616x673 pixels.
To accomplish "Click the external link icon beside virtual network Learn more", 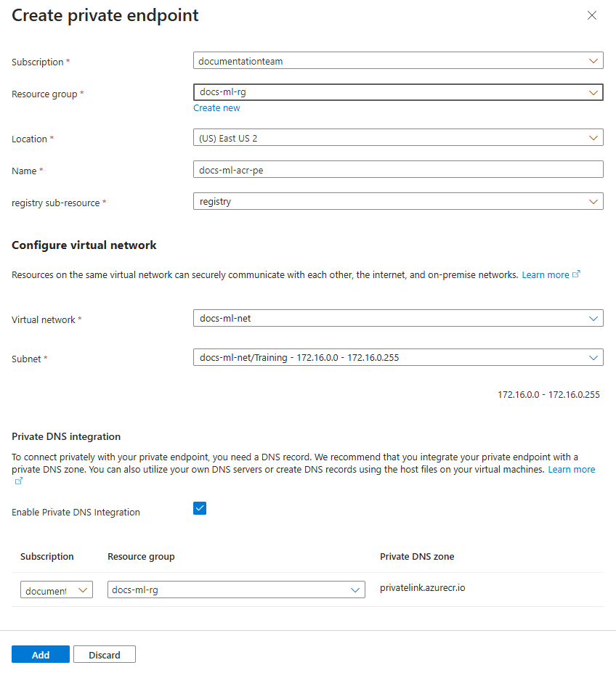I will (576, 274).
